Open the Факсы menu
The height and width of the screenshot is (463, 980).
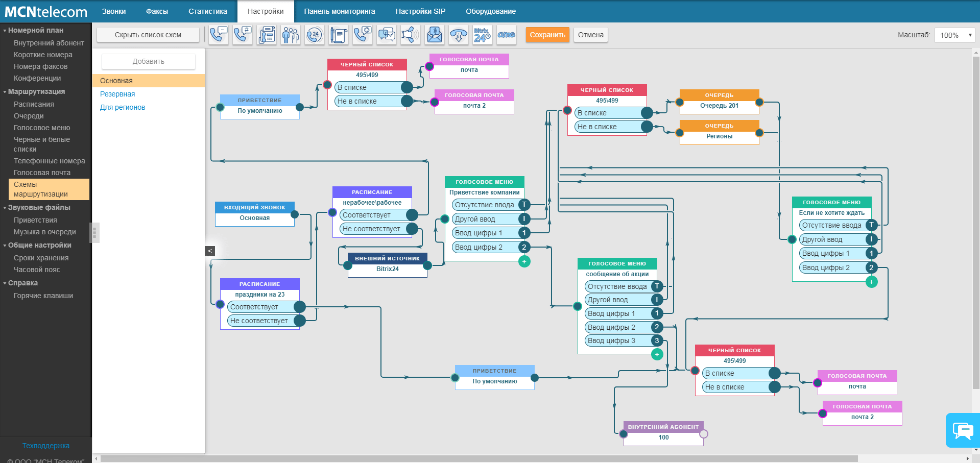click(157, 11)
